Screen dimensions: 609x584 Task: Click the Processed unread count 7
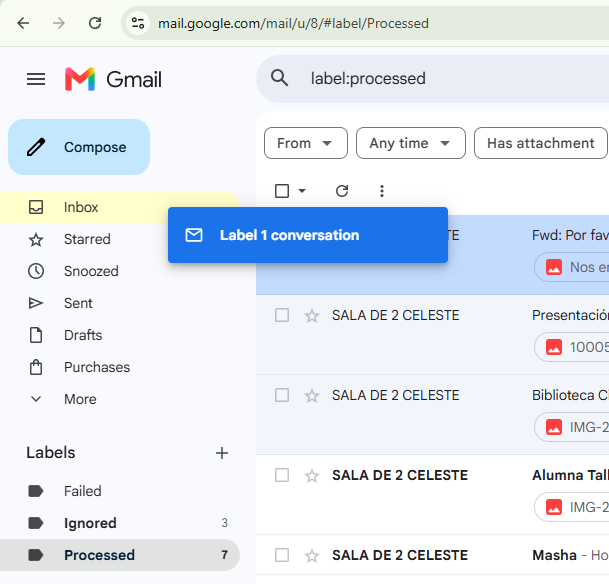click(x=224, y=555)
